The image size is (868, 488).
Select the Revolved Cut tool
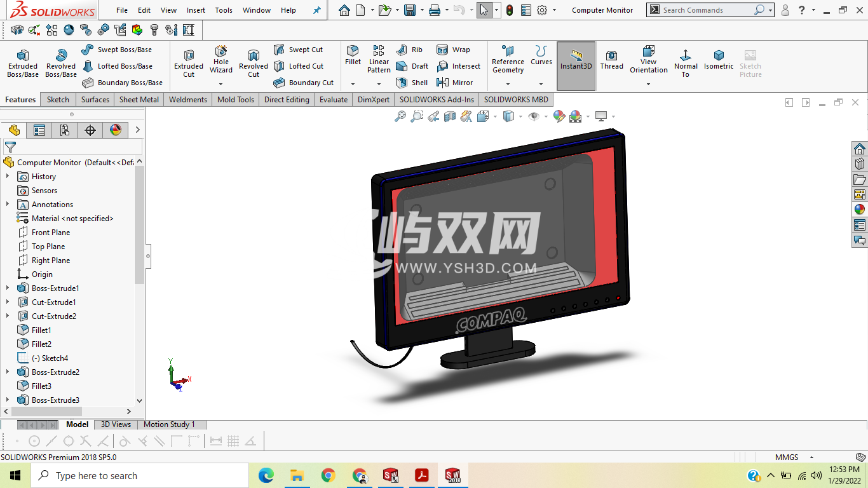click(254, 64)
